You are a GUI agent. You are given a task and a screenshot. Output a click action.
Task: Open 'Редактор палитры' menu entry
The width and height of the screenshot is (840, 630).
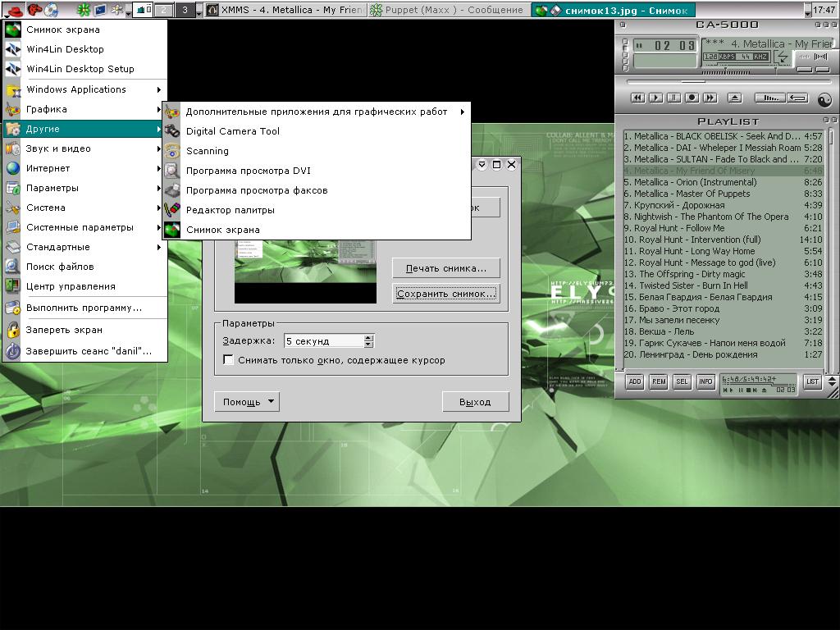click(x=316, y=210)
